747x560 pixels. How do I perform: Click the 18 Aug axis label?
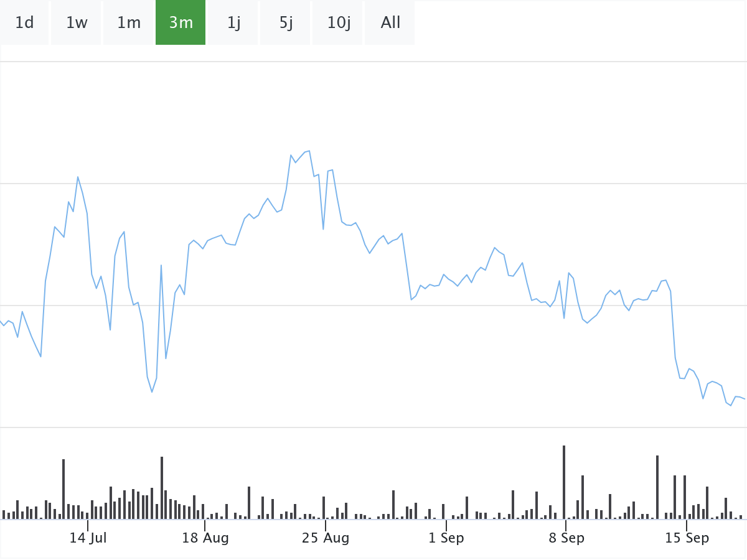click(205, 538)
